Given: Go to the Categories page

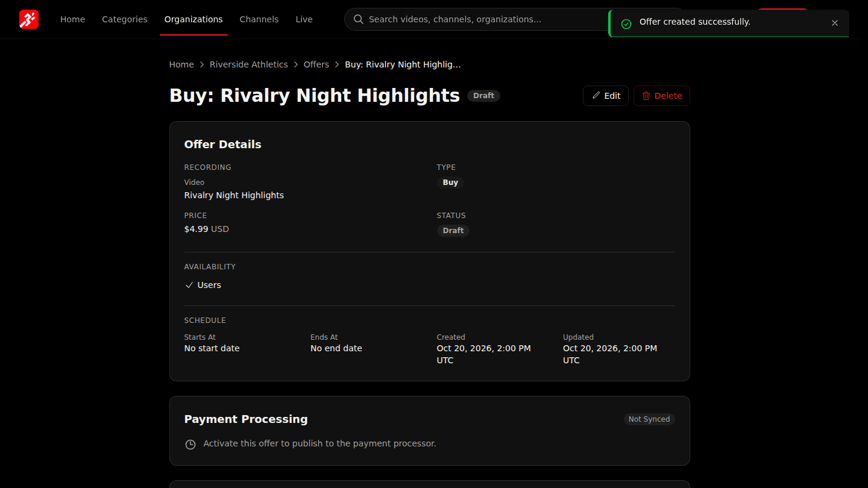Looking at the screenshot, I should (125, 19).
